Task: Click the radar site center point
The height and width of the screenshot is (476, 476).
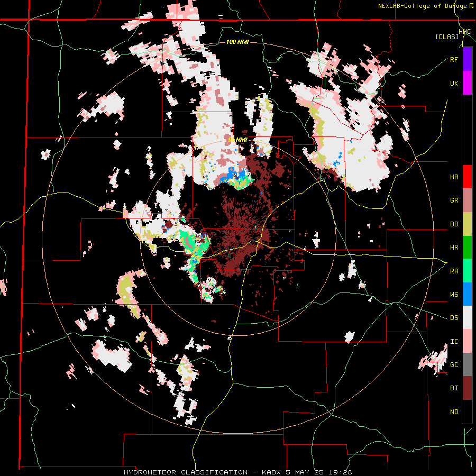Action: 237,237
